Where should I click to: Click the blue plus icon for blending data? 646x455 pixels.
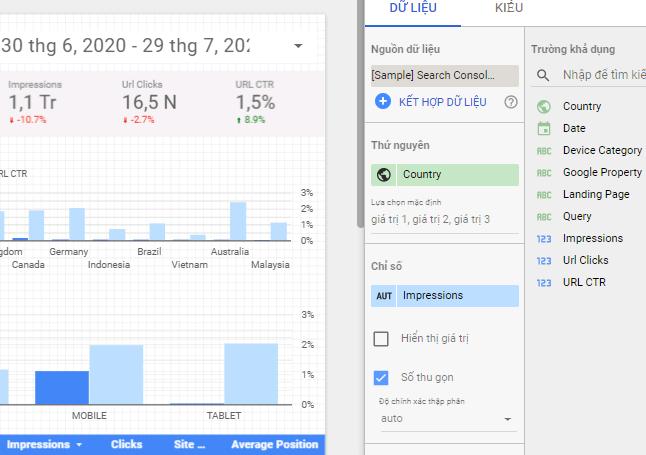[383, 101]
